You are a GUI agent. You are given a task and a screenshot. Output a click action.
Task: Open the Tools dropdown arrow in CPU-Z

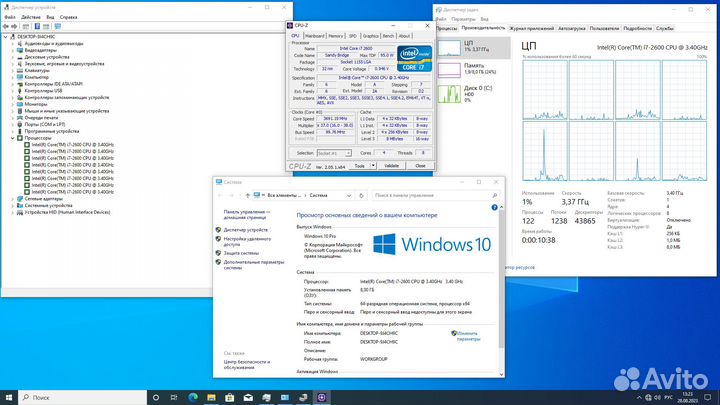pos(373,166)
